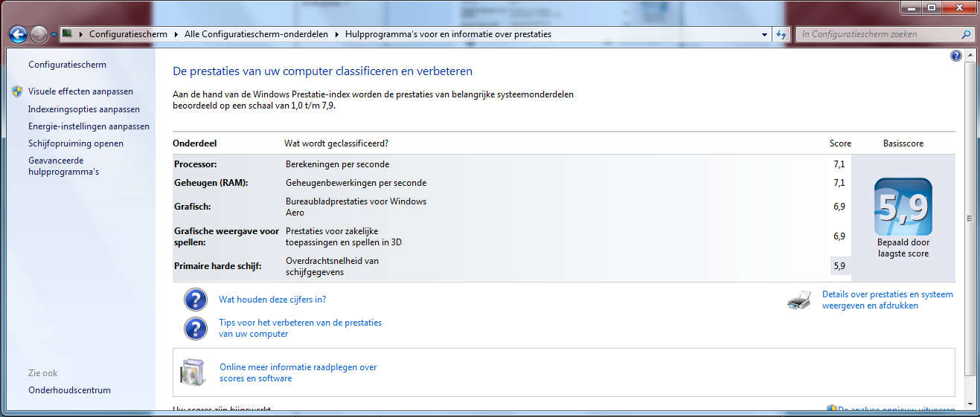Click the Onderdeel column header
The width and height of the screenshot is (980, 417).
point(195,143)
